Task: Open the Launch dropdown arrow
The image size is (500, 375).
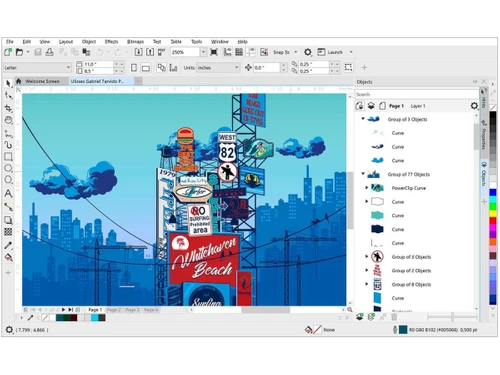Action: (351, 52)
